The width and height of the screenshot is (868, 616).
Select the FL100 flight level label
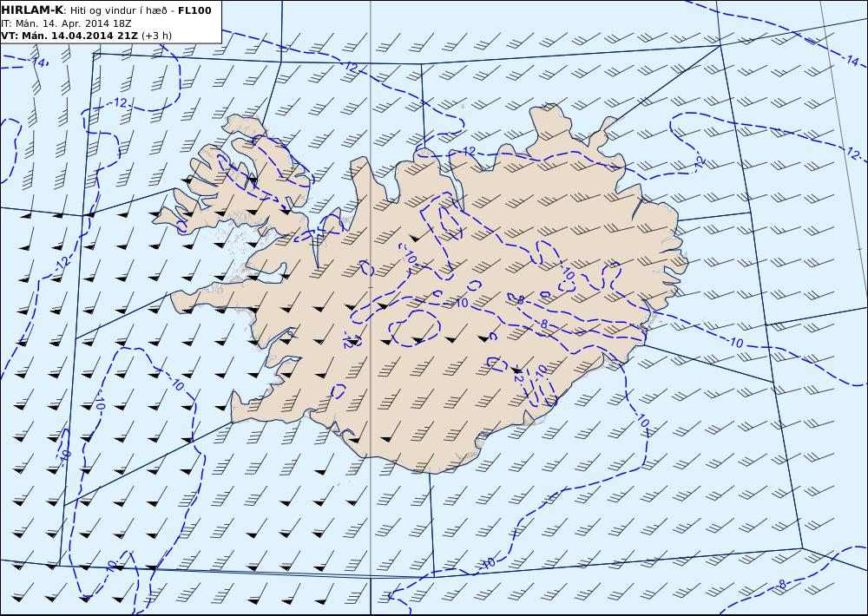[194, 10]
